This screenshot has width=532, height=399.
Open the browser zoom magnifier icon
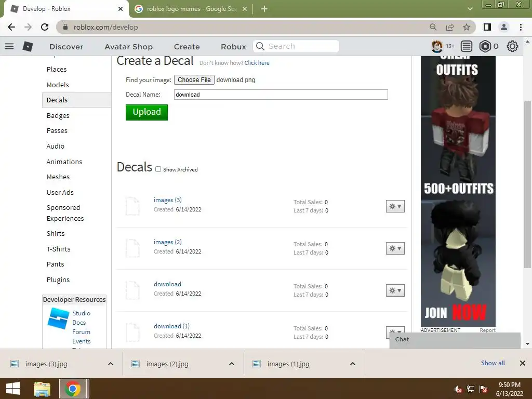[433, 27]
